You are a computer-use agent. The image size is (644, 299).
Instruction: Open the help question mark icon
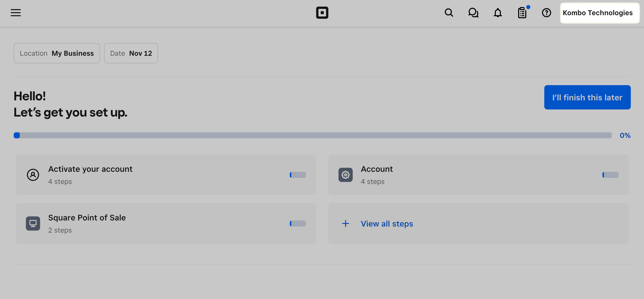[546, 13]
